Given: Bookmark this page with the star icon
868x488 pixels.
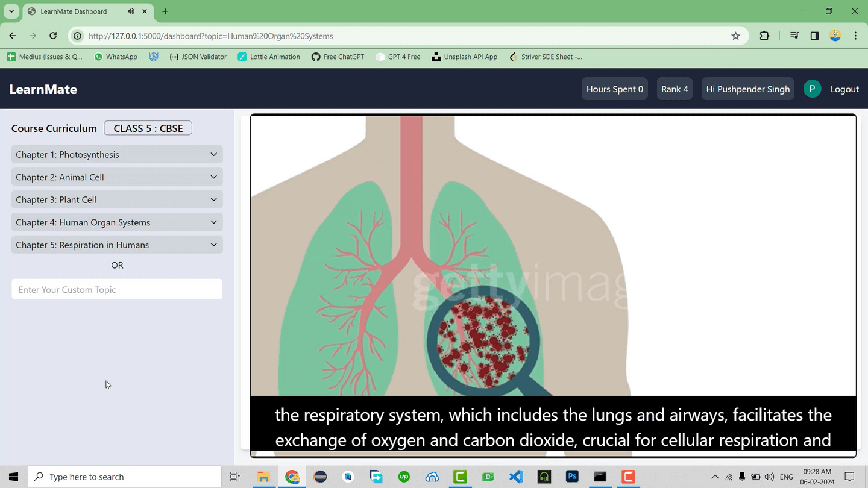Looking at the screenshot, I should (x=735, y=36).
